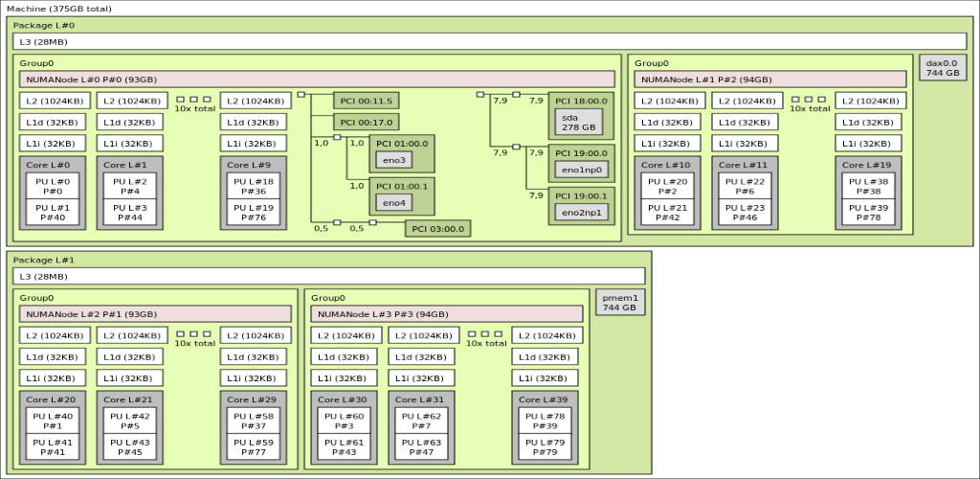980x479 pixels.
Task: Click the eno1np0 network device
Action: click(x=581, y=170)
